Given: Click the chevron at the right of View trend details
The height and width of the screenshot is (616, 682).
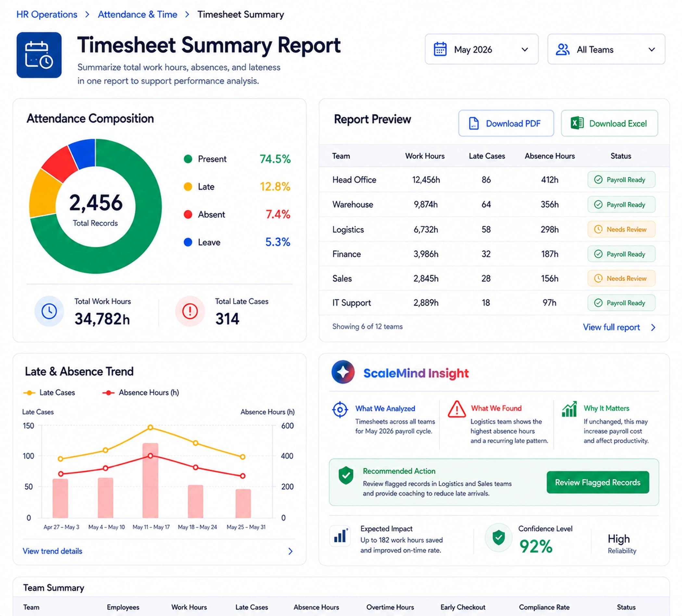Looking at the screenshot, I should tap(290, 551).
